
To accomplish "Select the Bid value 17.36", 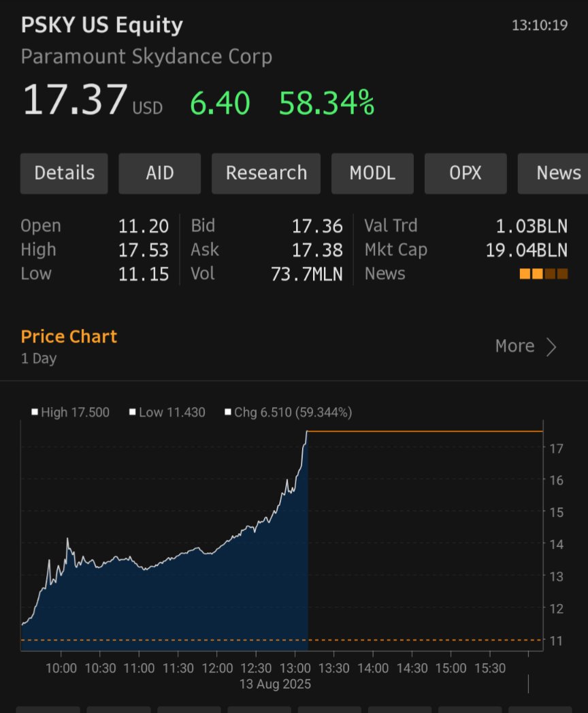I will [317, 226].
